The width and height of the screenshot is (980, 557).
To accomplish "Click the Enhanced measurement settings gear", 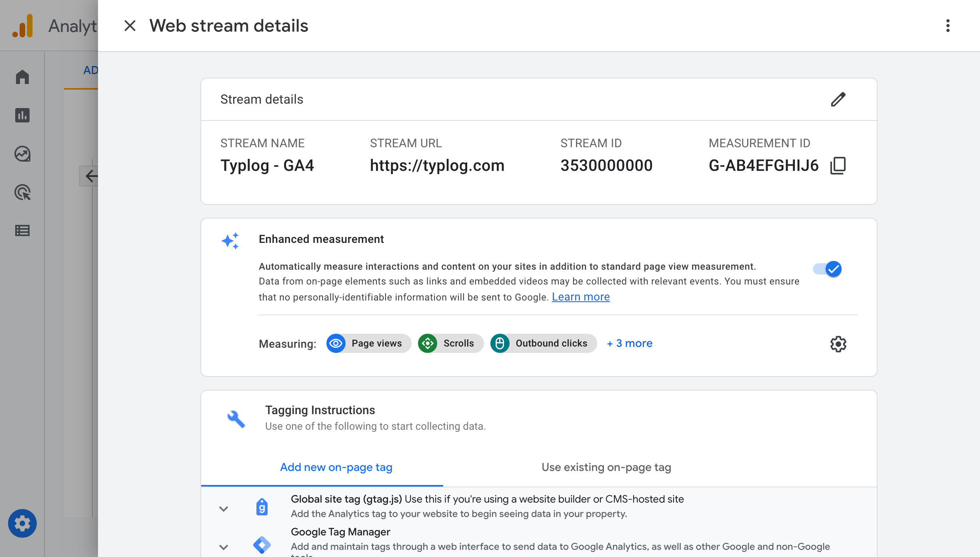I will pos(838,344).
